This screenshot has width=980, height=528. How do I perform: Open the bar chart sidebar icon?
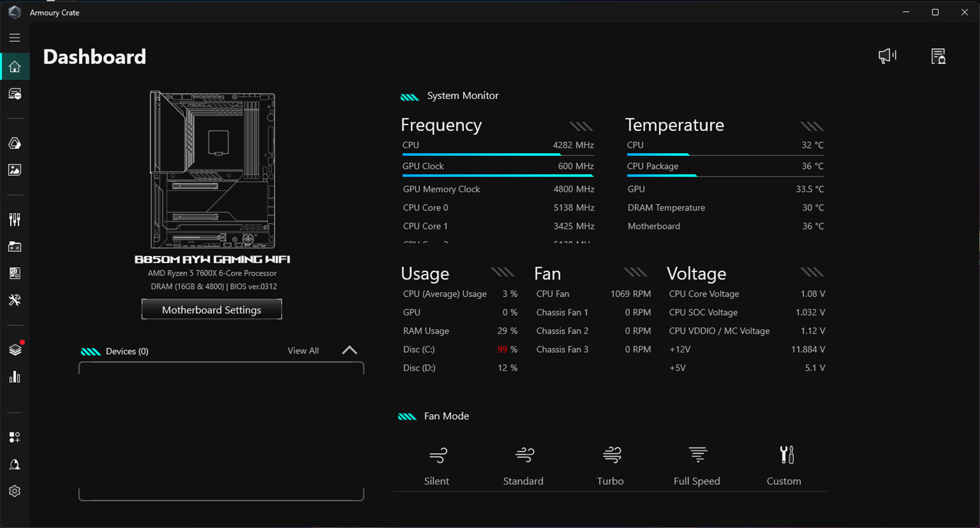[x=15, y=377]
